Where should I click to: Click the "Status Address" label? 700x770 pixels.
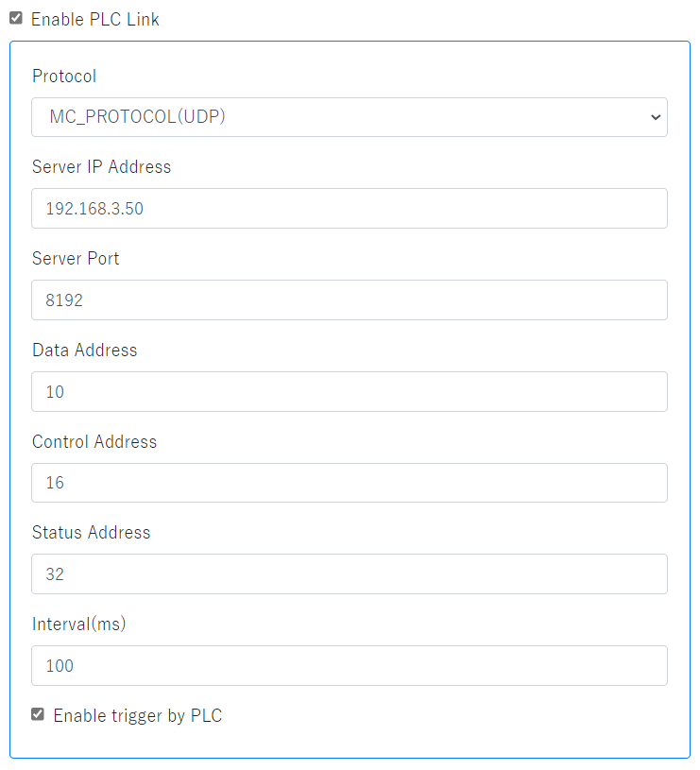pyautogui.click(x=91, y=532)
